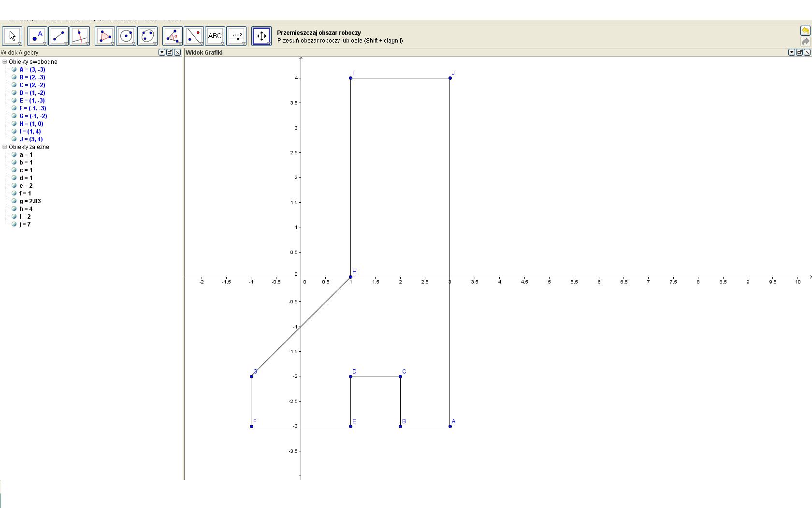Open the Widok Algebry panel dropdown arrow
This screenshot has width=812, height=508.
162,52
